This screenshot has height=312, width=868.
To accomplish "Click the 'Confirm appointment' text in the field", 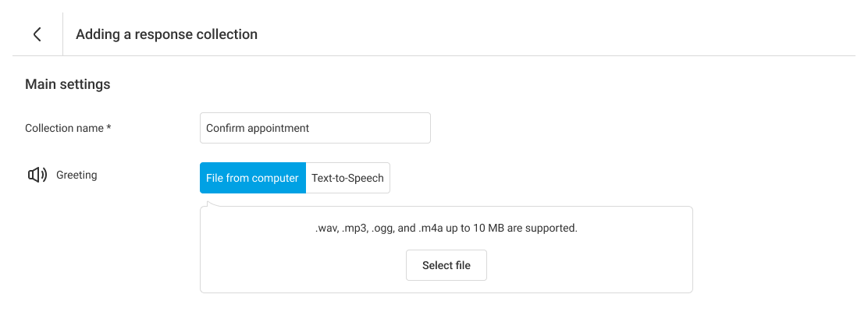I will (258, 128).
